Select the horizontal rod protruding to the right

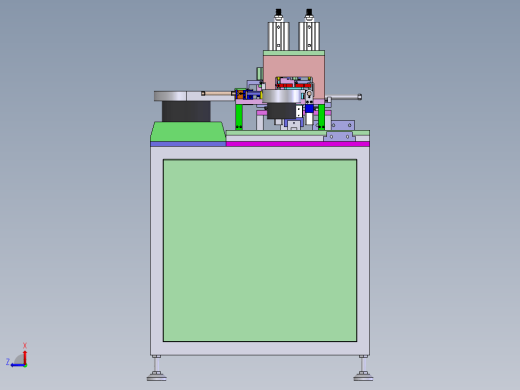point(344,97)
